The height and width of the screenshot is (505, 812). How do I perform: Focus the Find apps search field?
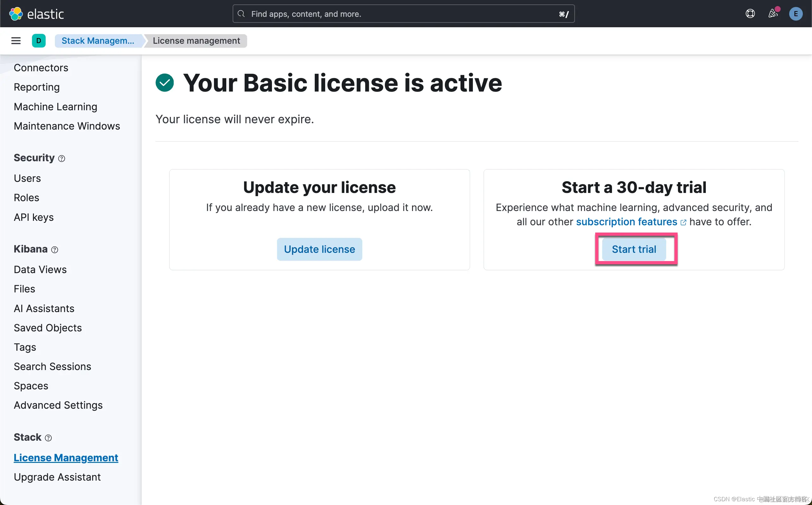(x=403, y=14)
